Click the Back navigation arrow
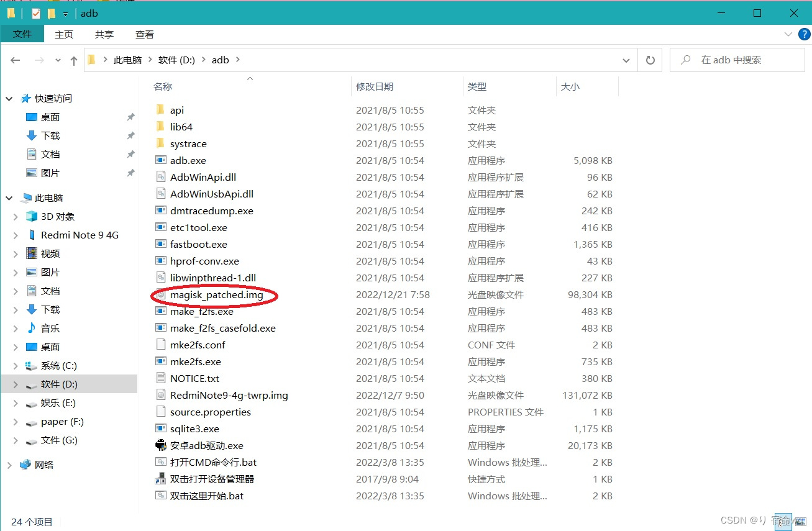This screenshot has height=531, width=812. click(16, 60)
